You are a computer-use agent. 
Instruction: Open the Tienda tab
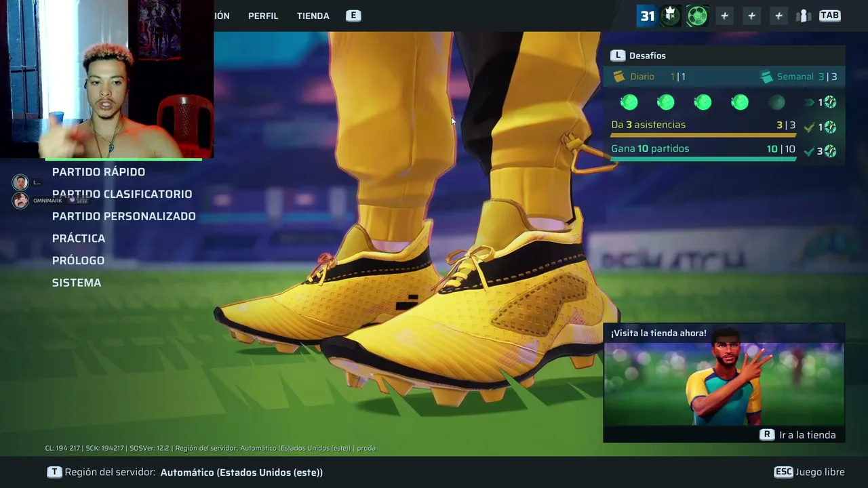point(313,16)
